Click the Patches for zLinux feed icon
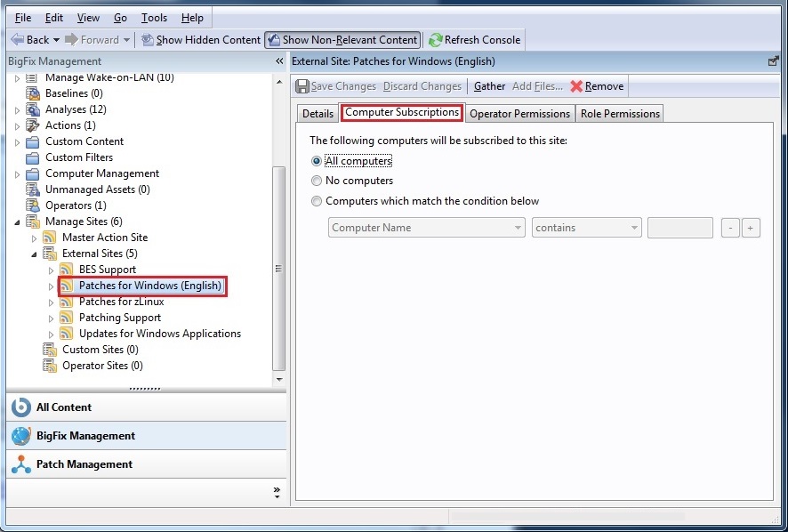The height and width of the screenshot is (532, 788). 66,302
